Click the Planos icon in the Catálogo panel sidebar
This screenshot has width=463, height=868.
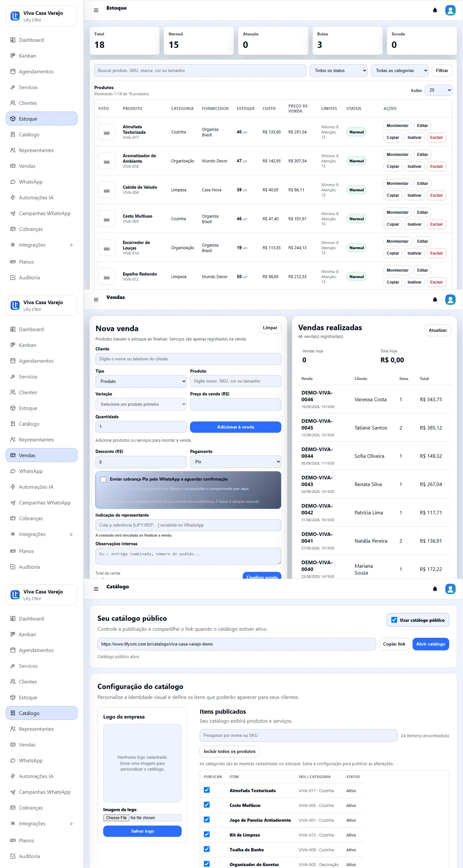click(x=13, y=841)
